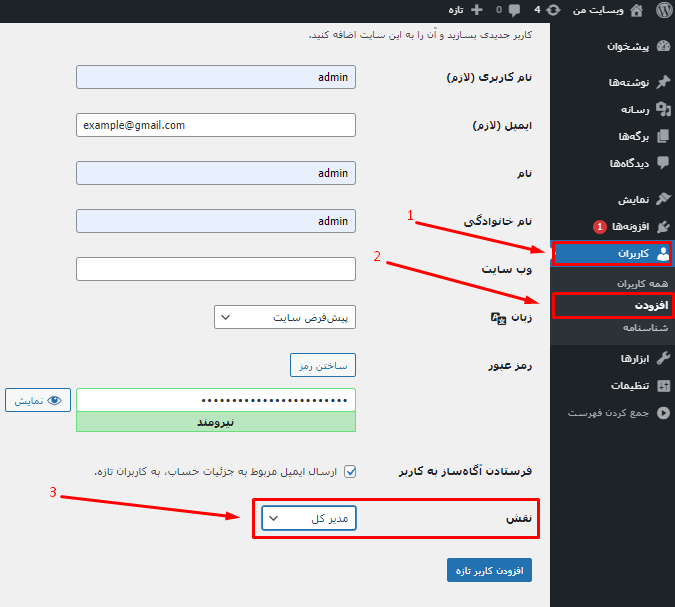Click افزودن کاربر تازه submit button

pos(489,570)
